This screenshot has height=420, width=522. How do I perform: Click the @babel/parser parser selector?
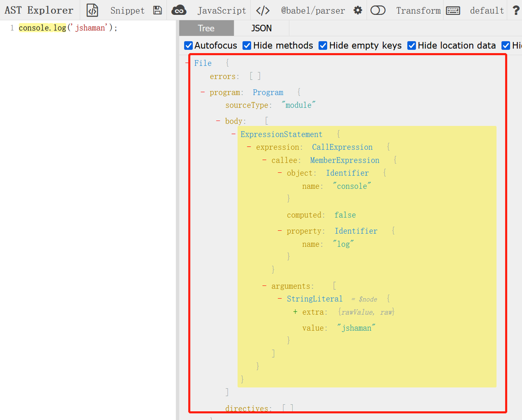click(x=313, y=10)
